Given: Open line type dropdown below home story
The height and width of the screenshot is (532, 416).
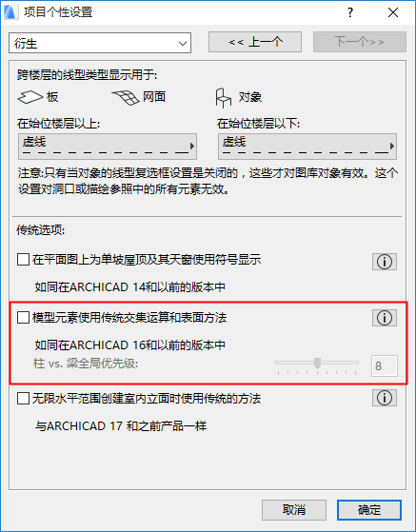Looking at the screenshot, I should [307, 147].
